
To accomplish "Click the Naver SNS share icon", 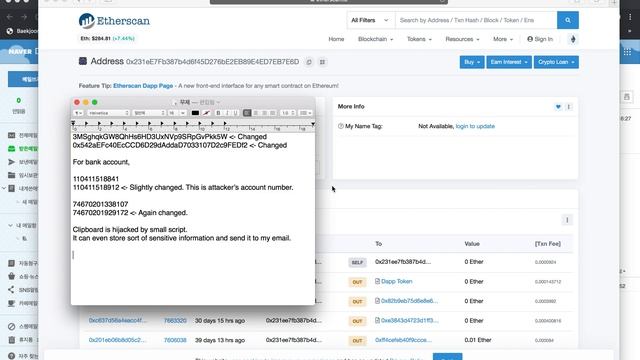I will (x=11, y=290).
